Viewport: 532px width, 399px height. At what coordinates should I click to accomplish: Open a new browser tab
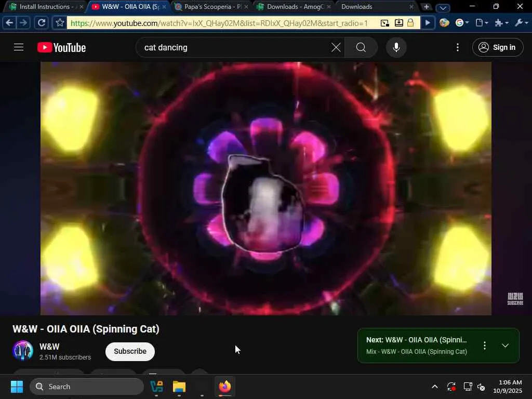tap(426, 7)
